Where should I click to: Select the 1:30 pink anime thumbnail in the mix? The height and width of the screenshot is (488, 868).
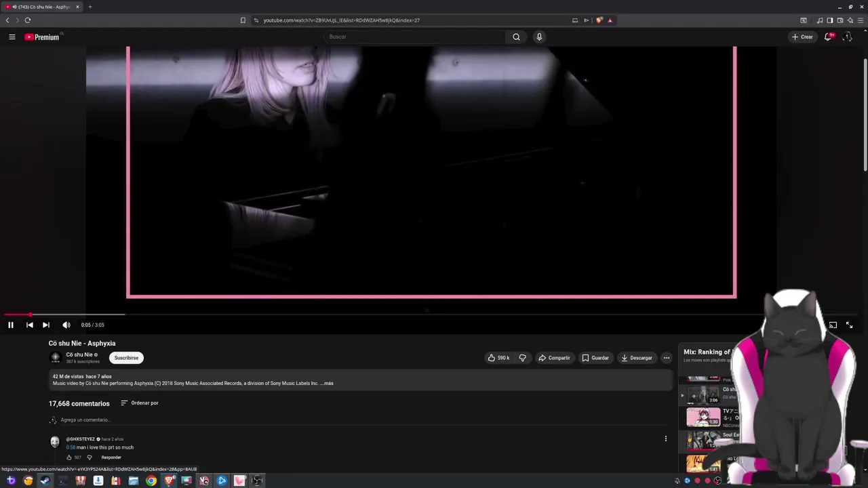703,416
